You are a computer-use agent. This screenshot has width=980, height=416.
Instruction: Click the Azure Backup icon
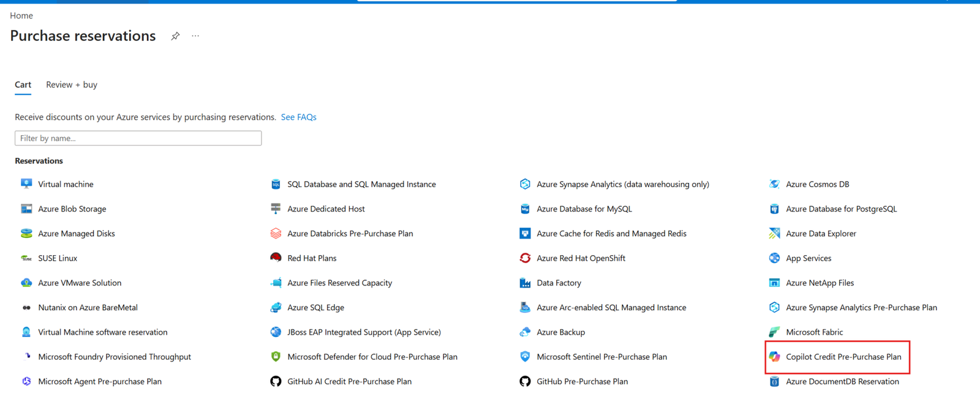pyautogui.click(x=525, y=332)
